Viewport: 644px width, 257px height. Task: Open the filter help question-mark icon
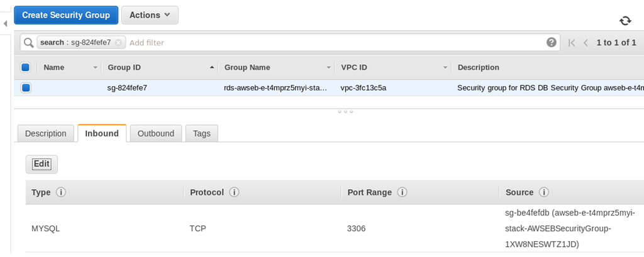pos(552,43)
